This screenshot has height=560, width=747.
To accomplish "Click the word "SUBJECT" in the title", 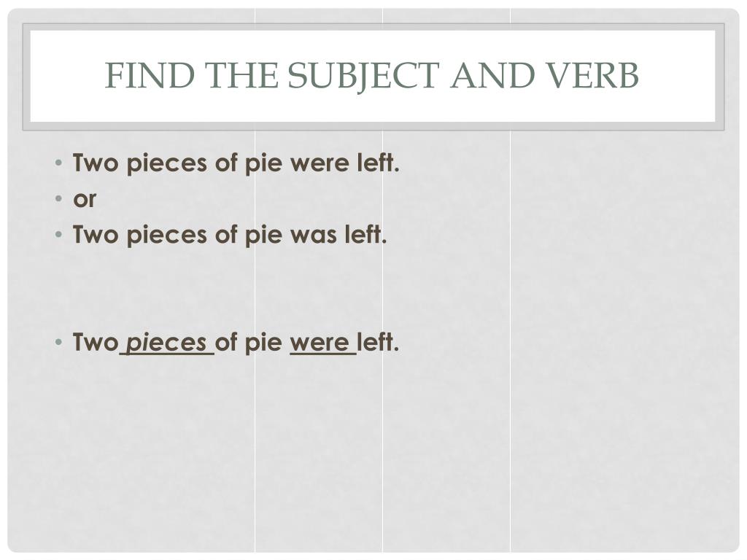I will tap(363, 76).
